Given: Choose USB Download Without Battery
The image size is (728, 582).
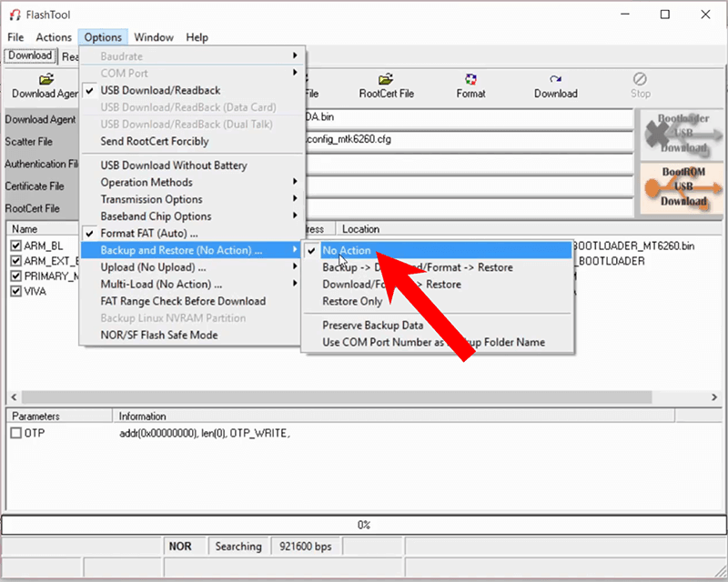Looking at the screenshot, I should pos(191,166).
